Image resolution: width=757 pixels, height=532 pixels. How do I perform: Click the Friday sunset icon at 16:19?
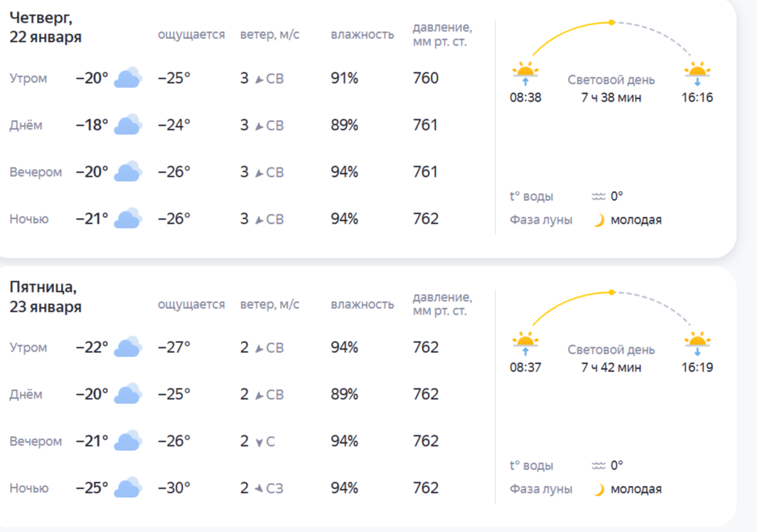[697, 342]
